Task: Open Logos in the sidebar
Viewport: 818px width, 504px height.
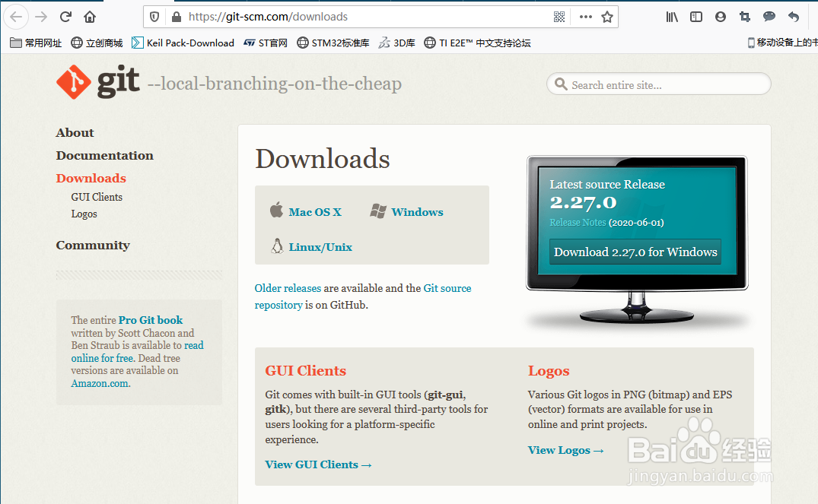Action: (x=84, y=214)
